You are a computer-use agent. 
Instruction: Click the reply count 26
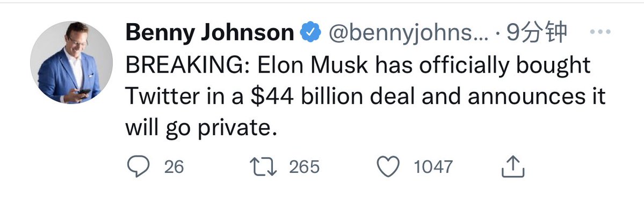pyautogui.click(x=174, y=167)
